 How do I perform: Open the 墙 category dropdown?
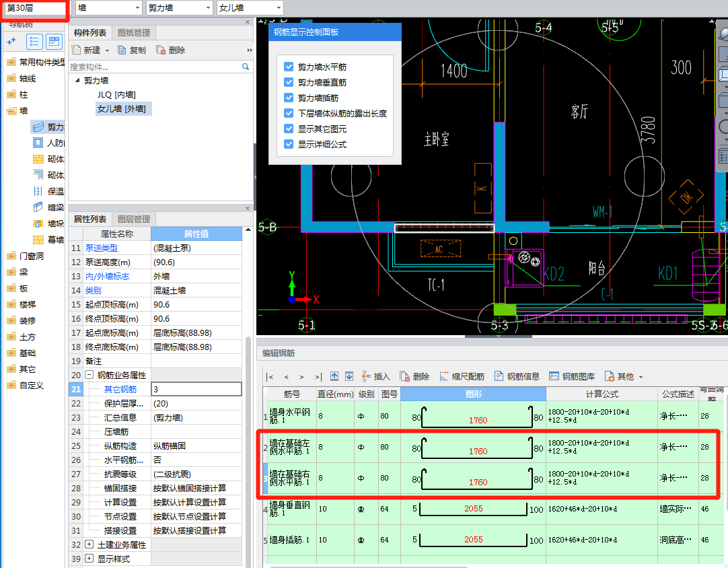[x=108, y=8]
